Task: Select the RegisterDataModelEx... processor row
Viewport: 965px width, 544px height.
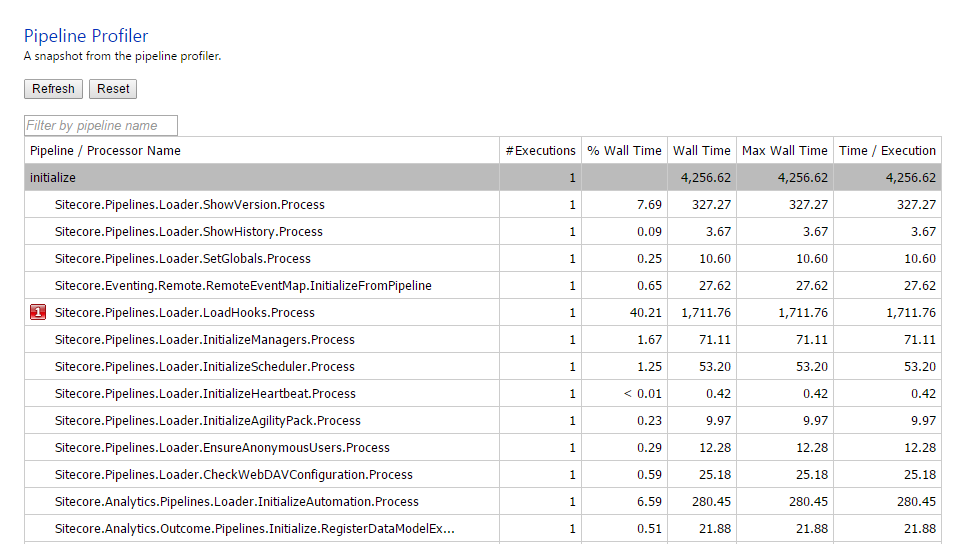Action: pyautogui.click(x=483, y=529)
